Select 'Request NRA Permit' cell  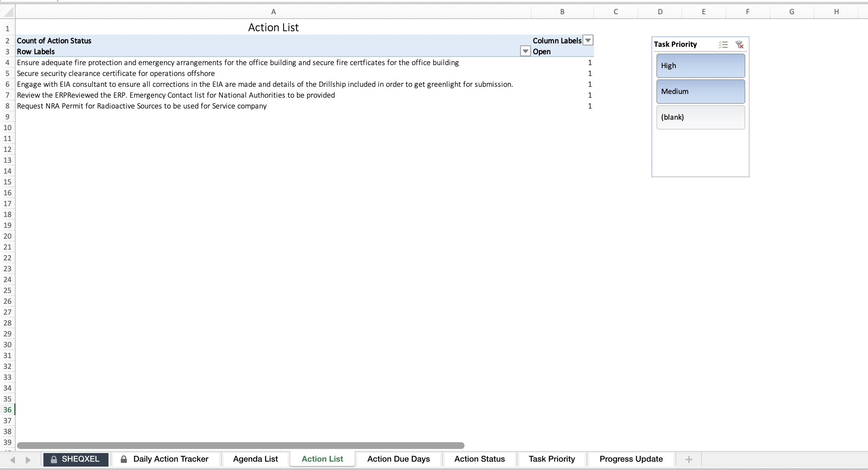tap(273, 106)
